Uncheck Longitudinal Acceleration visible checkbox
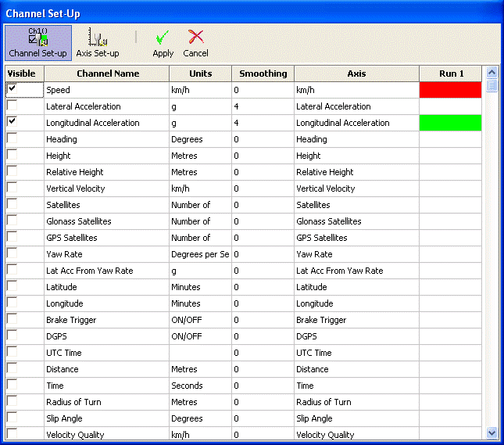Image resolution: width=504 pixels, height=445 pixels. [13, 121]
